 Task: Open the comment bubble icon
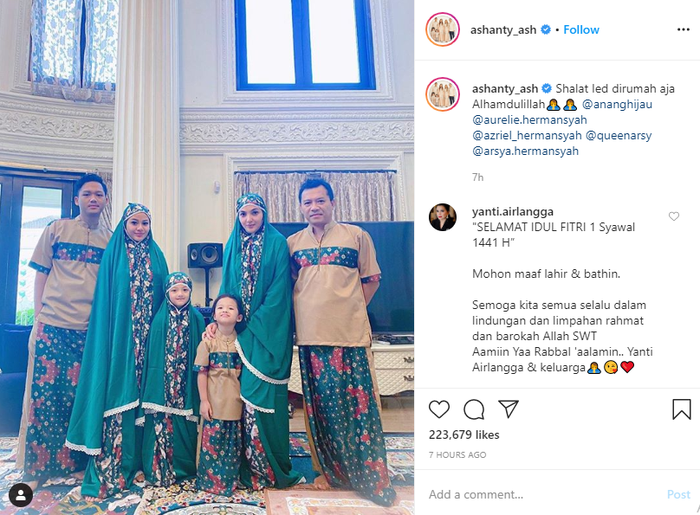474,409
